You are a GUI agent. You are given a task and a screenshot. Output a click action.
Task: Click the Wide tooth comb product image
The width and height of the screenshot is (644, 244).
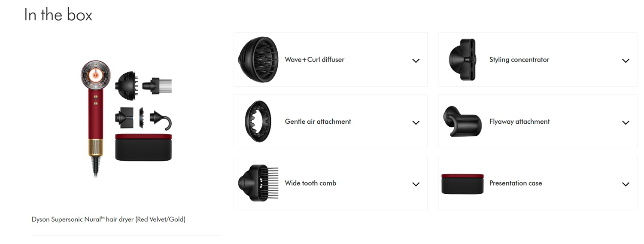click(x=258, y=183)
